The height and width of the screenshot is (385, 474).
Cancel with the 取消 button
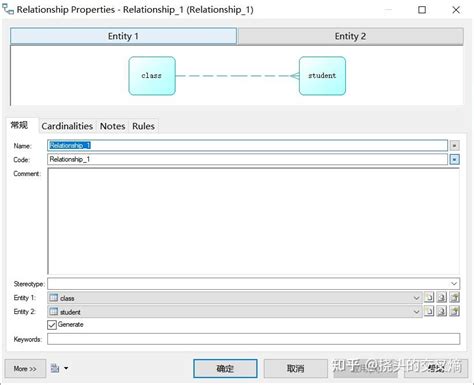[x=296, y=369]
